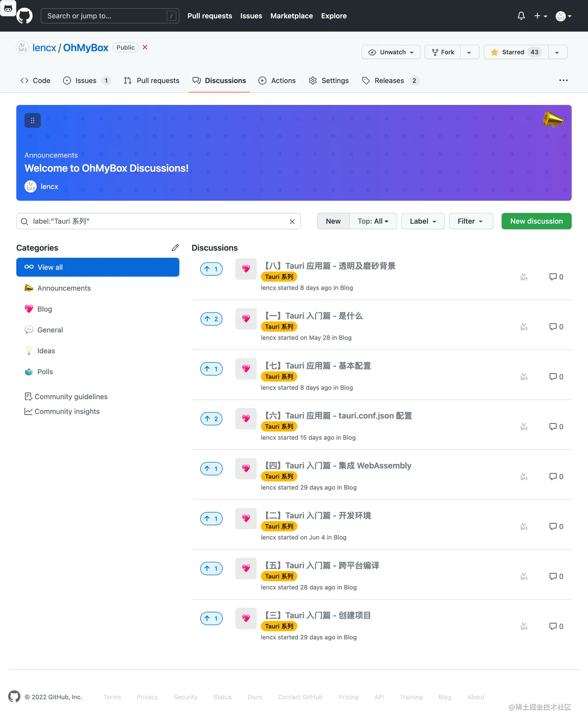Open the Settings tab
The image size is (588, 728).
329,80
